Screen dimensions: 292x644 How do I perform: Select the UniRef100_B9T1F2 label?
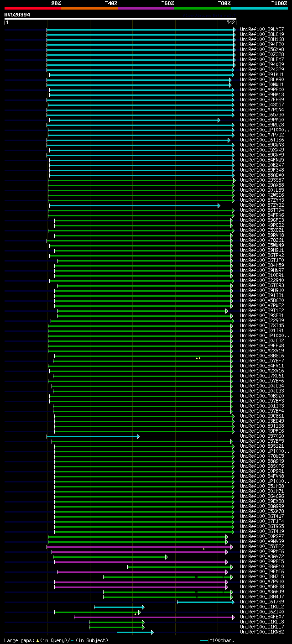262,310
